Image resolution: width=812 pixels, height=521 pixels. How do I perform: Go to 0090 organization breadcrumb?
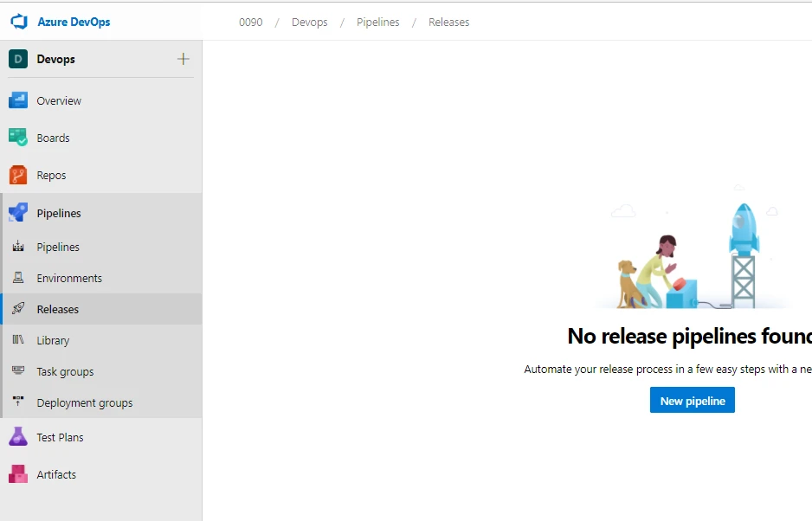[x=250, y=23]
